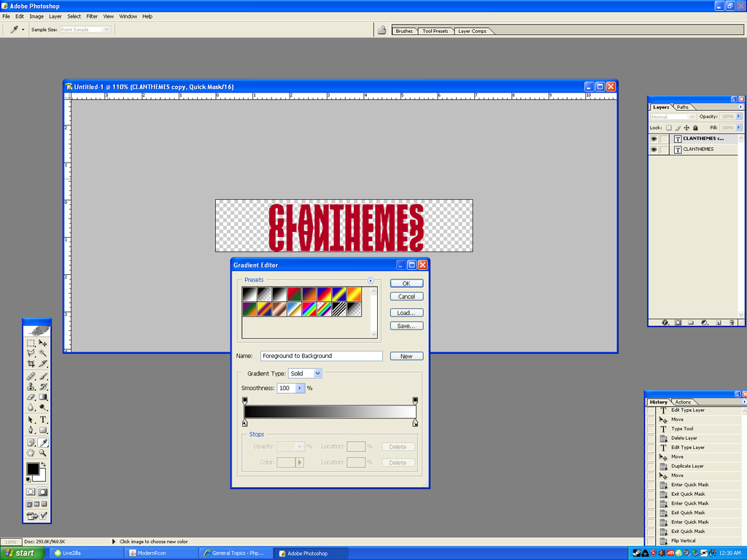Viewport: 747px width, 560px height.
Task: Click the foreground color swatch
Action: pos(33,469)
